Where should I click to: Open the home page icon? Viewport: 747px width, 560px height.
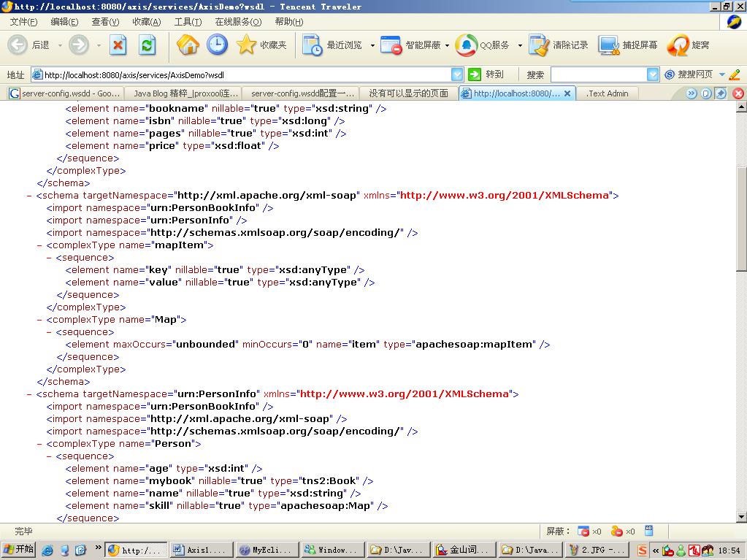188,45
